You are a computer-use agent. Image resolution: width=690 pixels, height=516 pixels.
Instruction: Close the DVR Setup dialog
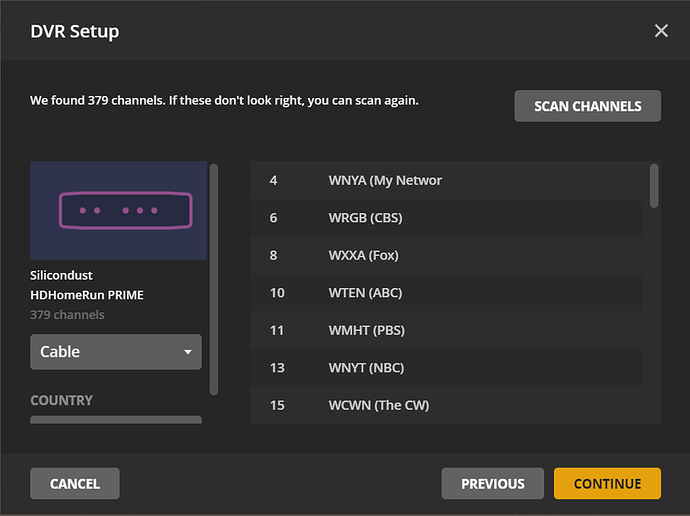(661, 31)
